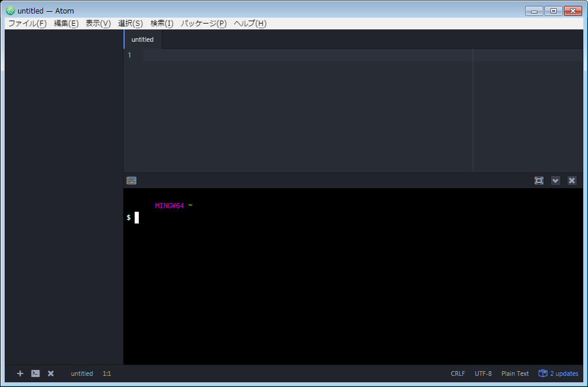Change line ending from CRLF
The width and height of the screenshot is (588, 387).
click(458, 373)
